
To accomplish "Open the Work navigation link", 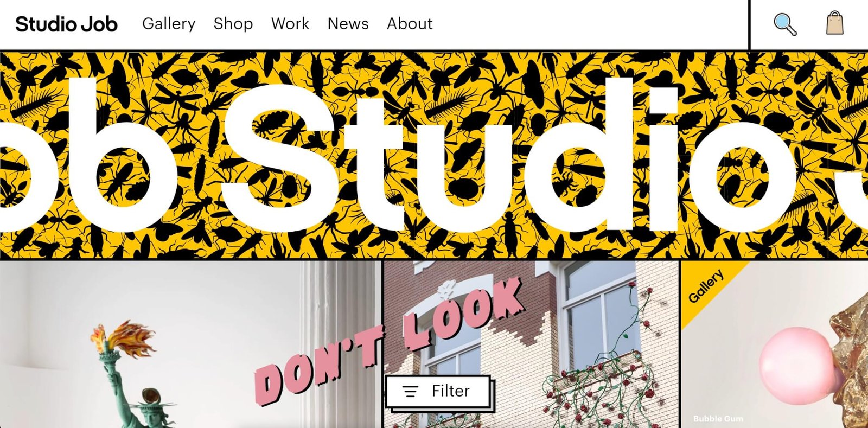I will tap(290, 24).
